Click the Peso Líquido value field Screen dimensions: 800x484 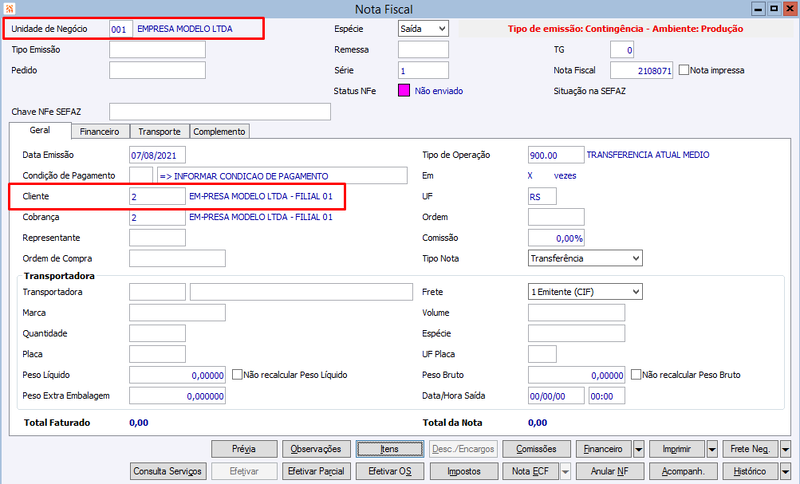(177, 375)
